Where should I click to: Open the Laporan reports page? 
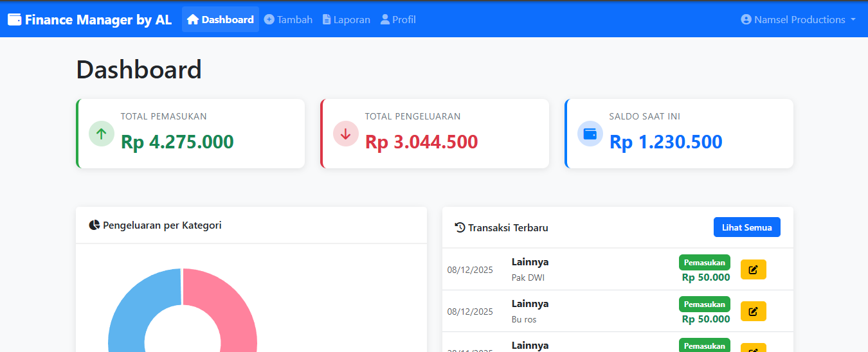[346, 19]
